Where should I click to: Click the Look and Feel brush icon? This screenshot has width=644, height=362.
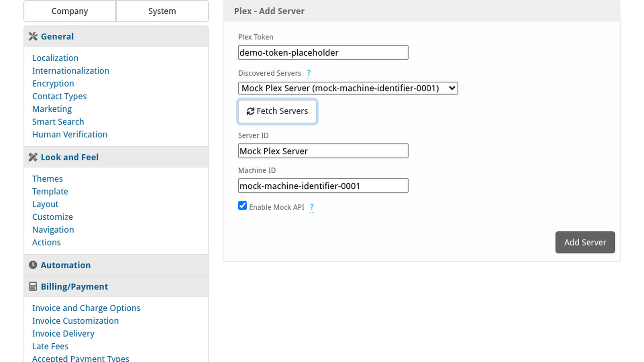click(x=33, y=157)
